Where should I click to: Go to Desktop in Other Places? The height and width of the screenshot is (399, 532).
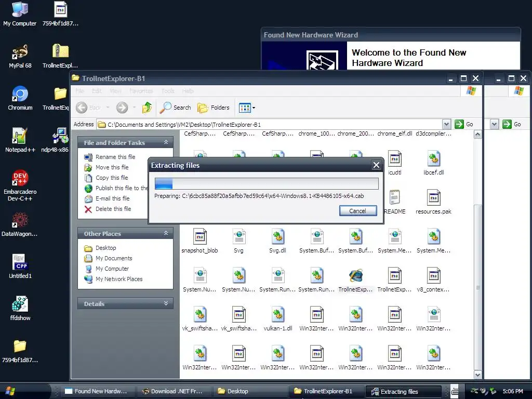tap(100, 248)
